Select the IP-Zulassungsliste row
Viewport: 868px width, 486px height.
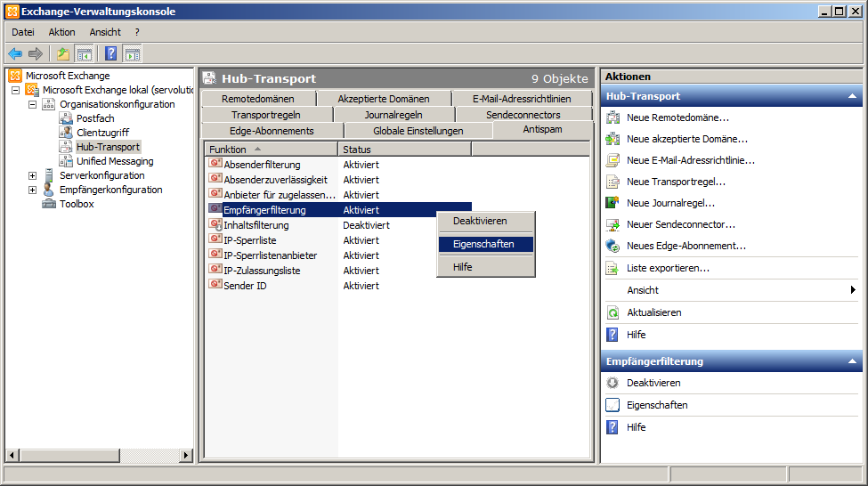coord(338,270)
